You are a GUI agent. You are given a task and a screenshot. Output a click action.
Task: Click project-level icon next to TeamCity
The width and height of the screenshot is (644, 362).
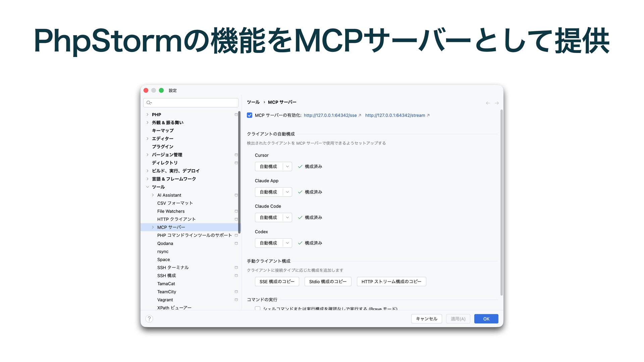(236, 292)
